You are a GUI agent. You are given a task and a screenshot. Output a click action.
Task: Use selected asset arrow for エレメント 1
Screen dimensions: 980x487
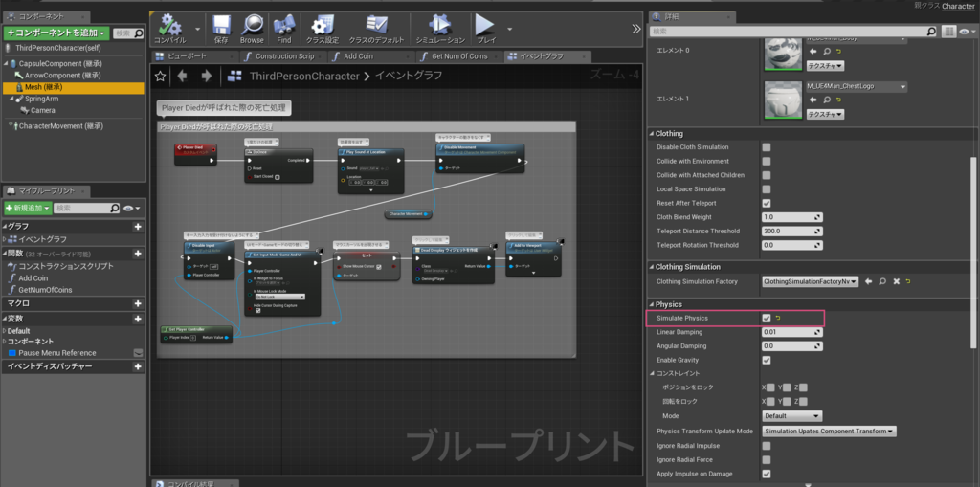pyautogui.click(x=813, y=100)
